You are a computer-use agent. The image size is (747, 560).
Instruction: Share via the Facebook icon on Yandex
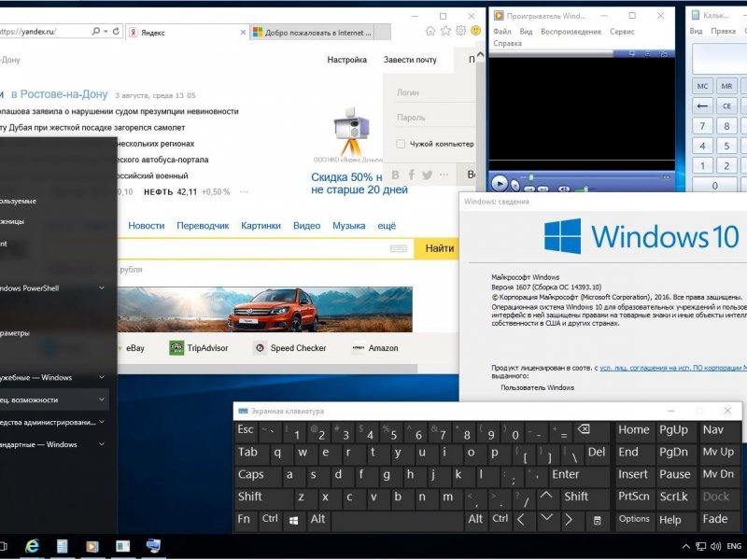click(411, 175)
